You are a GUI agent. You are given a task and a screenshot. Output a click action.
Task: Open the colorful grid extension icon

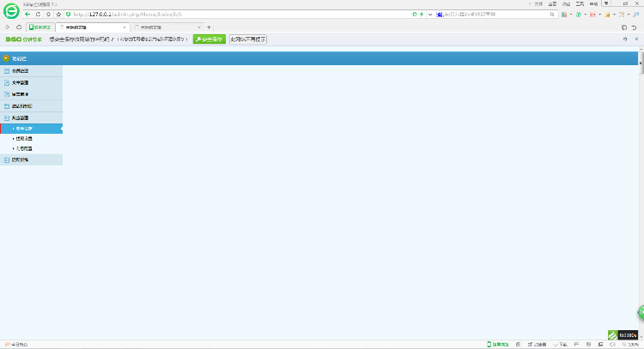(x=564, y=15)
